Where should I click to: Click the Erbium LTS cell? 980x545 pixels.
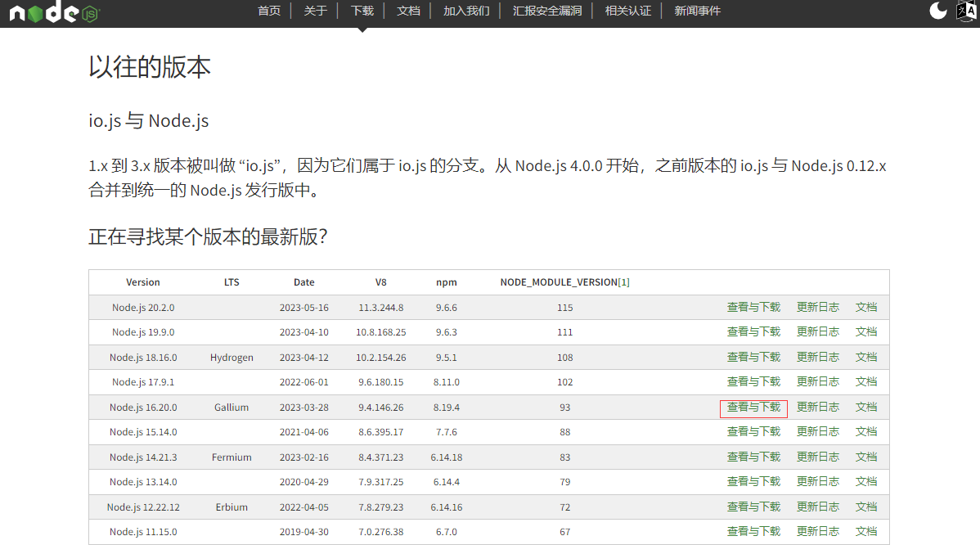(x=232, y=507)
